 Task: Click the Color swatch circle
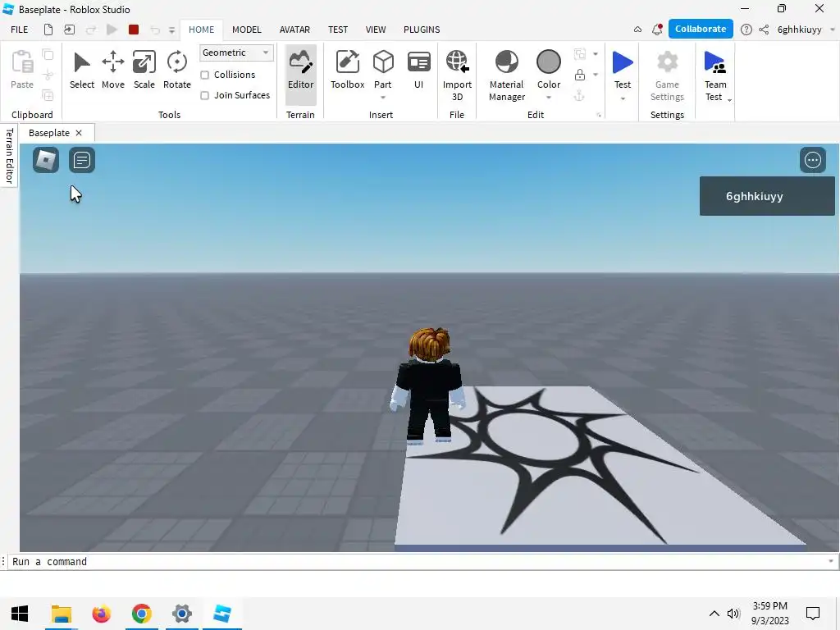click(x=549, y=62)
